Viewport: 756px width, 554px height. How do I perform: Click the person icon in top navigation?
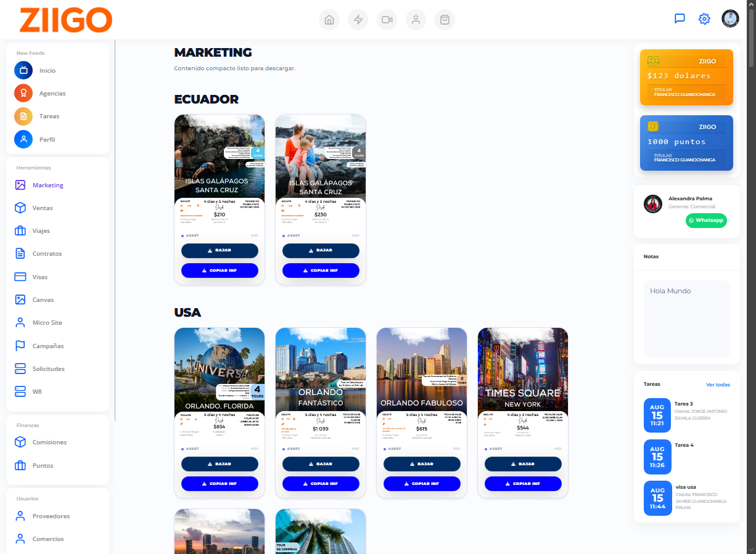[x=416, y=20]
